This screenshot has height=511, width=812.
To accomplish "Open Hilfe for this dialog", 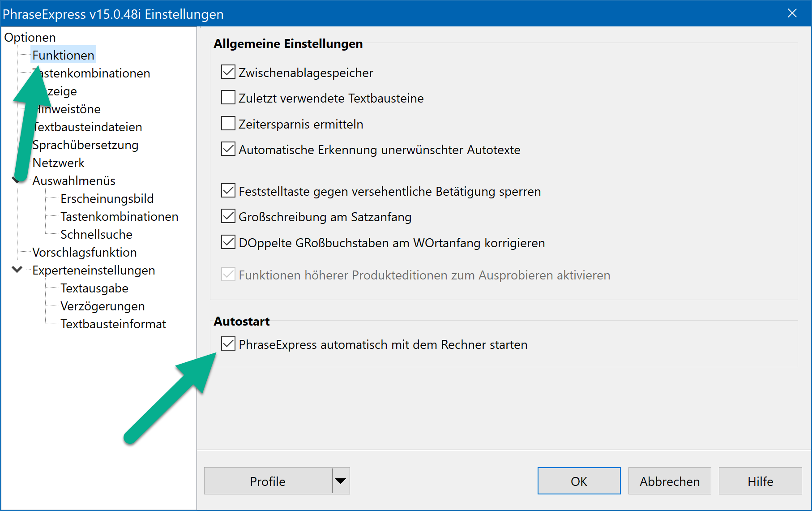I will pos(760,481).
